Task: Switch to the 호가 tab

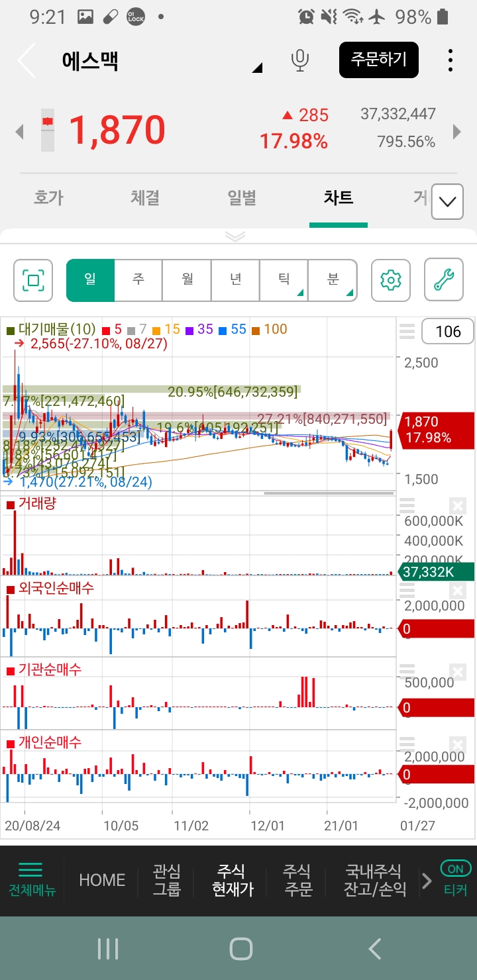Action: pos(48,197)
